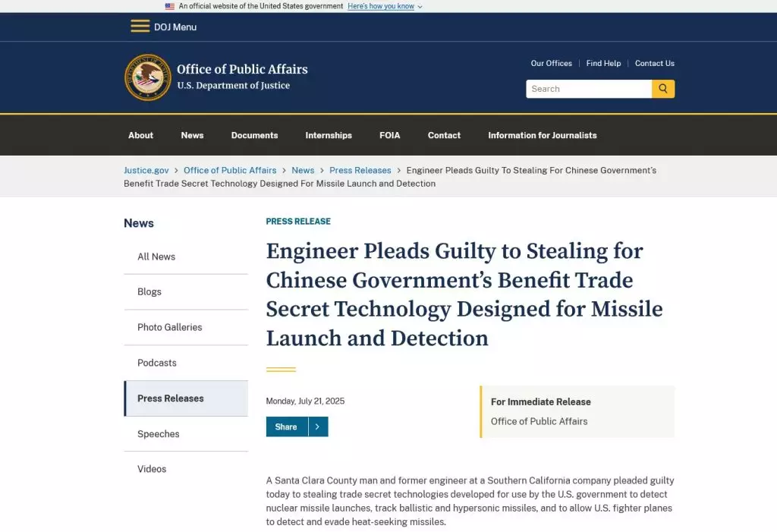The image size is (777, 532).
Task: Click Justice.gov breadcrumb link
Action: click(x=146, y=171)
